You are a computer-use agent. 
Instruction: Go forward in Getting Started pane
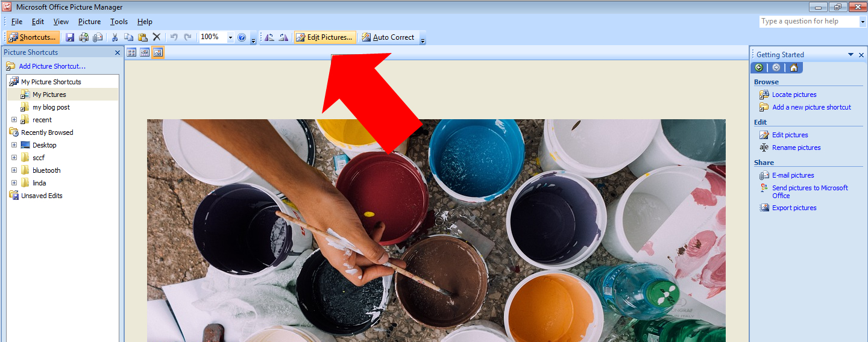pos(776,67)
